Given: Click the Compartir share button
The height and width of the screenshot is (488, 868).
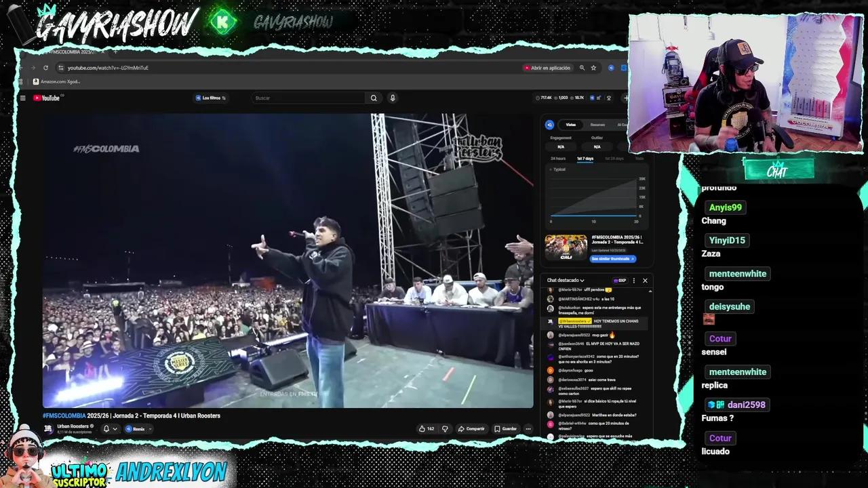Looking at the screenshot, I should [471, 429].
